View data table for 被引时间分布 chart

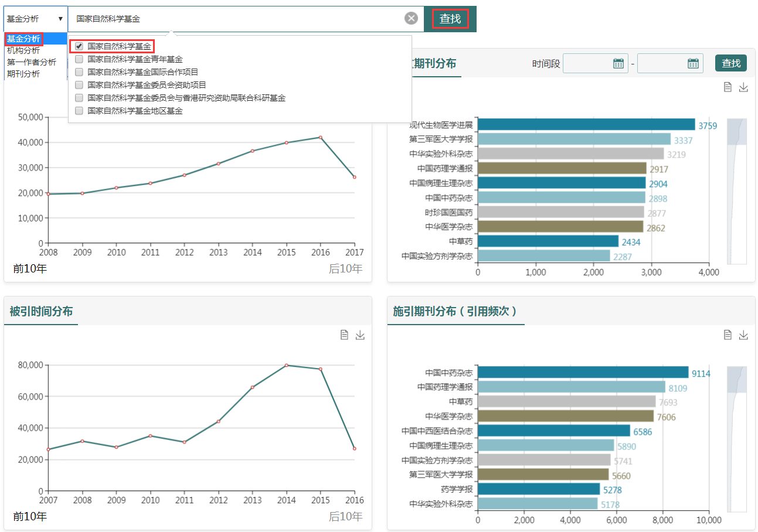tap(345, 335)
